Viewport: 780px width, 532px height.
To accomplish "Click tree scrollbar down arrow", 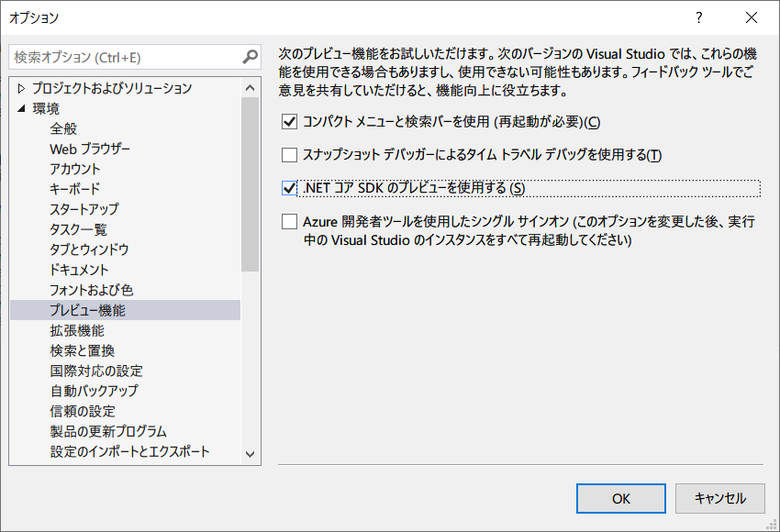I will click(251, 454).
